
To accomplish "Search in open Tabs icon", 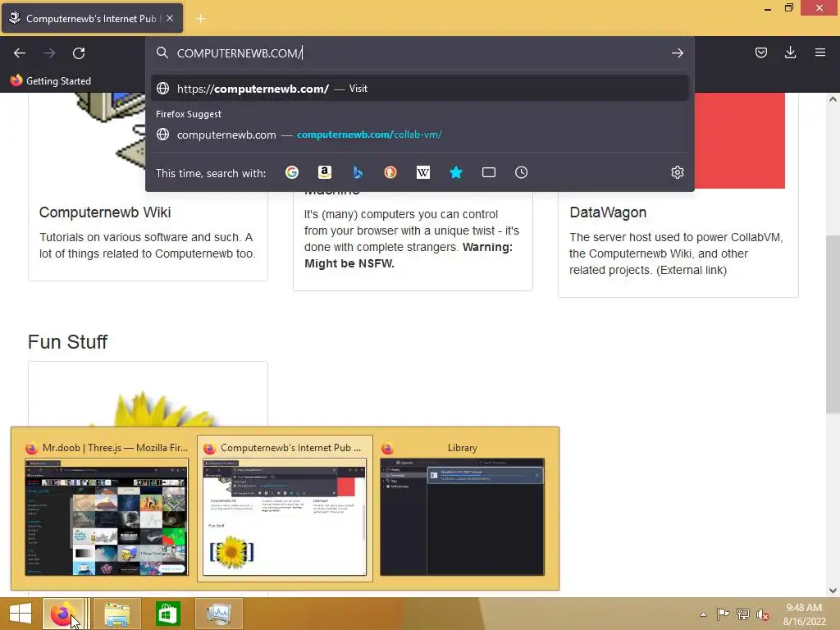I will coord(489,172).
